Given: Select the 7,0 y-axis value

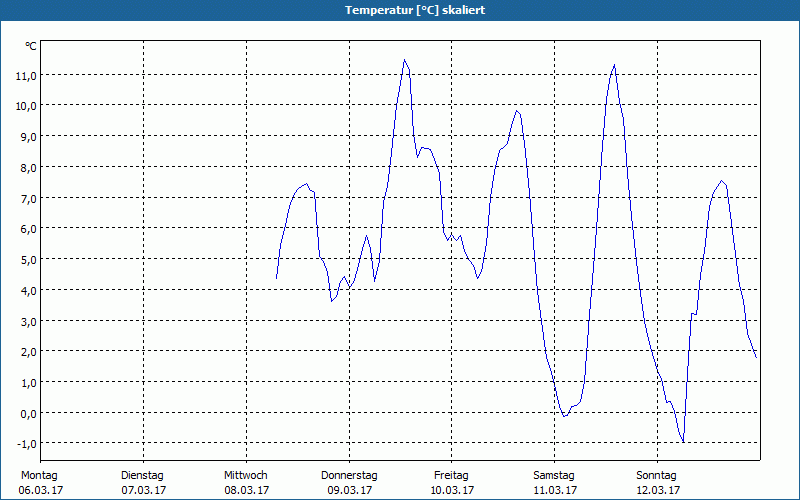Looking at the screenshot, I should coord(28,199).
